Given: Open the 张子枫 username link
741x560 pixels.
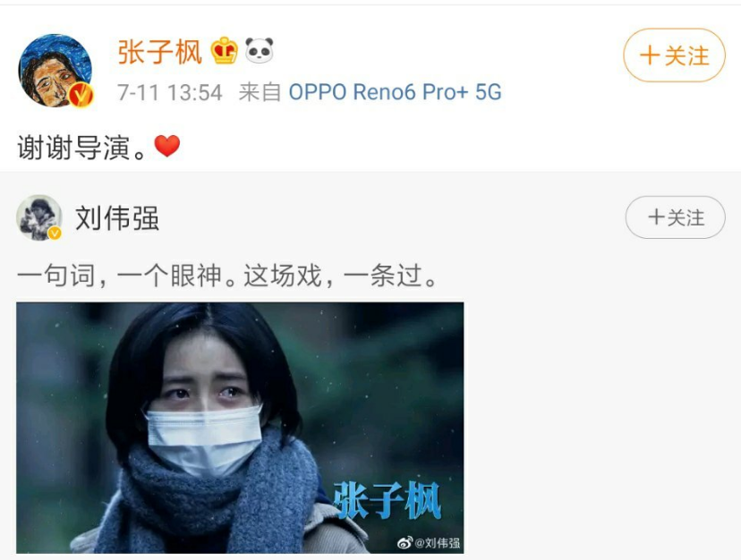Looking at the screenshot, I should coord(159,51).
